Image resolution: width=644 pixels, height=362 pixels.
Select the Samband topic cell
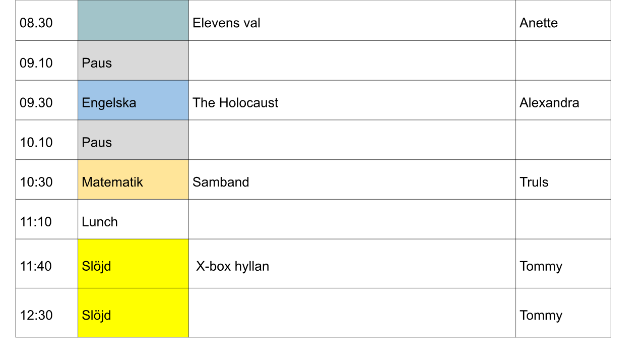(x=352, y=182)
